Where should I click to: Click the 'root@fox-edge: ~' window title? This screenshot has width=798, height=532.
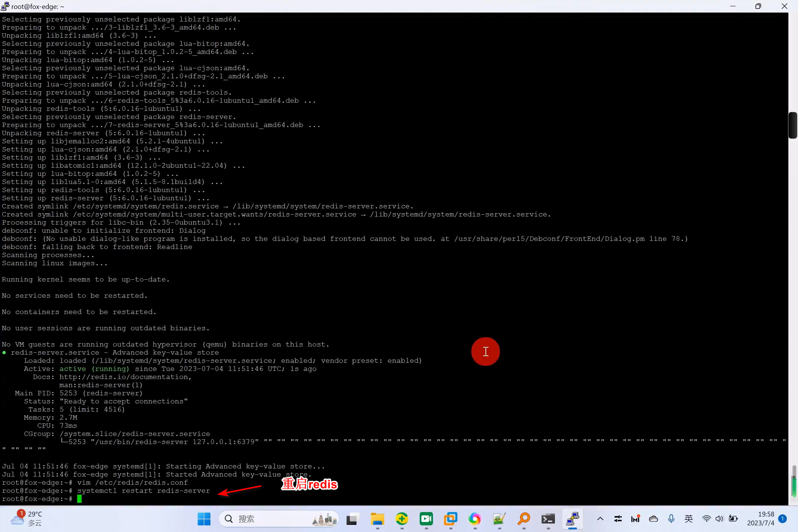pos(38,7)
